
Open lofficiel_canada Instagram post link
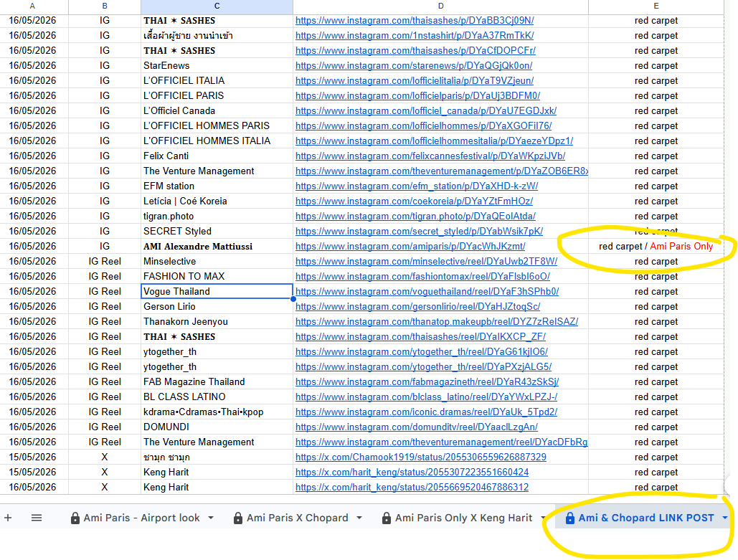pos(426,111)
